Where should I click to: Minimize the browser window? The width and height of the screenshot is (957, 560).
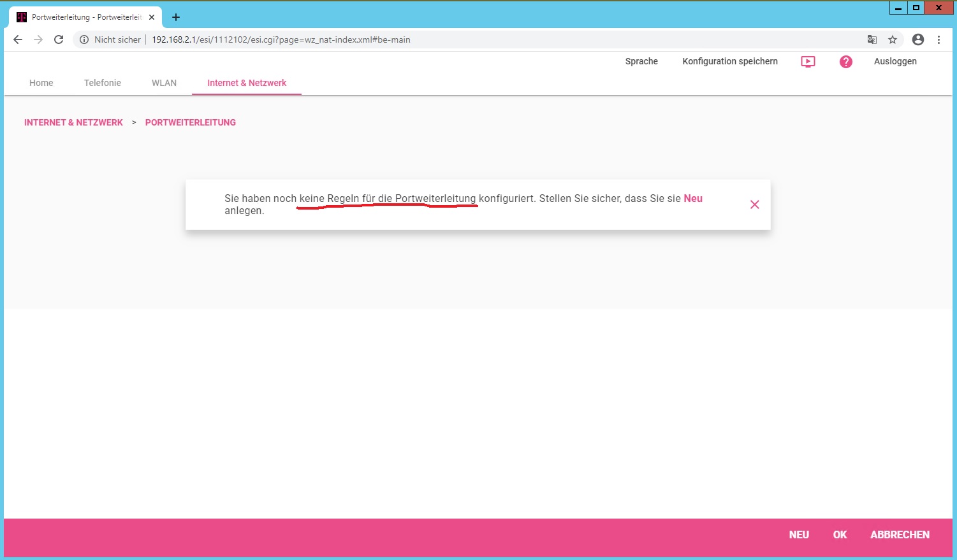tap(898, 8)
